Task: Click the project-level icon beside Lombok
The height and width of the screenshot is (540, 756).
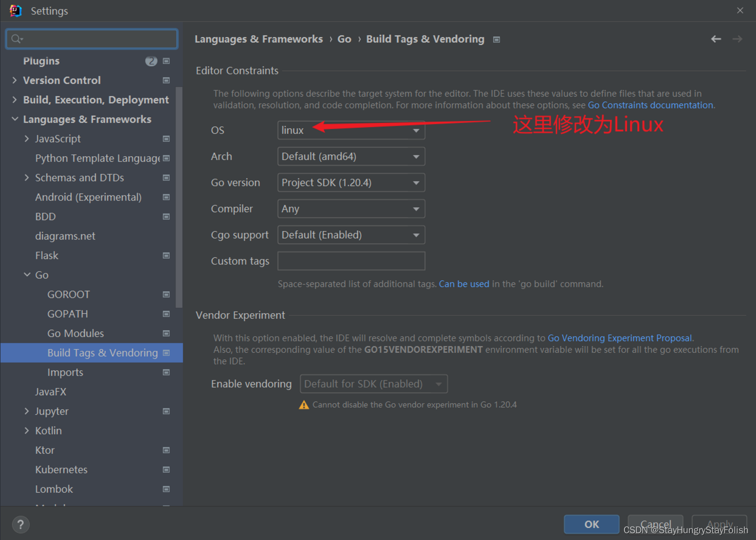Action: 166,489
